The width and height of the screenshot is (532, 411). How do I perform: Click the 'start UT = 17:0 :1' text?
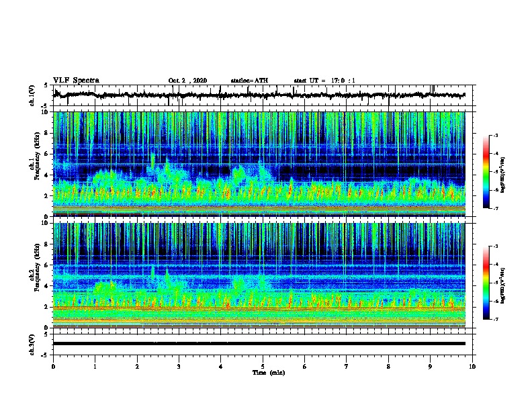click(x=324, y=81)
